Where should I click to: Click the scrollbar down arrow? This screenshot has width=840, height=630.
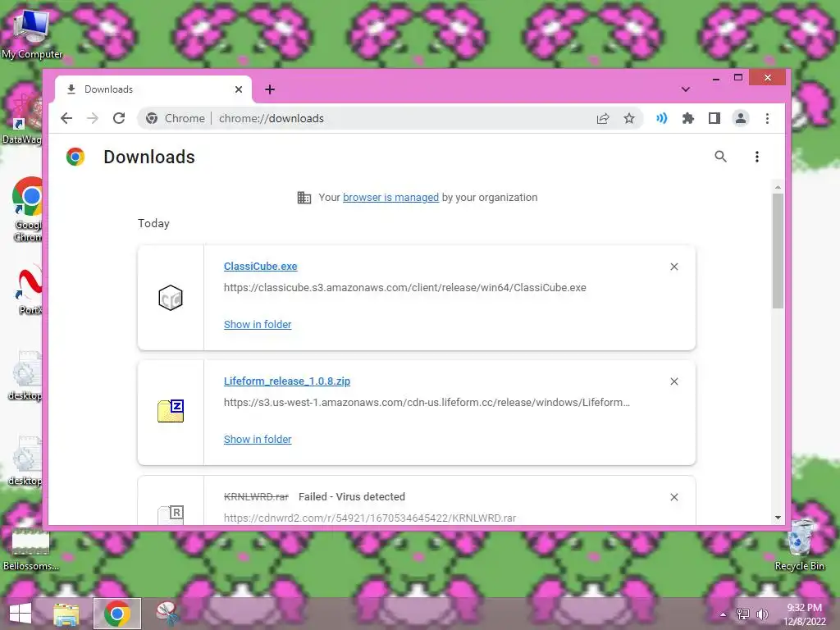778,518
